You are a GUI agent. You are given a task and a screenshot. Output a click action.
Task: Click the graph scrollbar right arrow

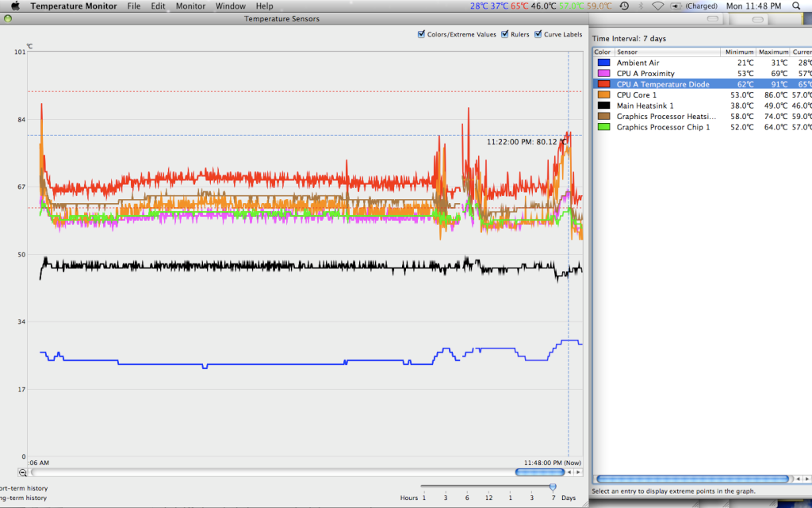click(580, 472)
